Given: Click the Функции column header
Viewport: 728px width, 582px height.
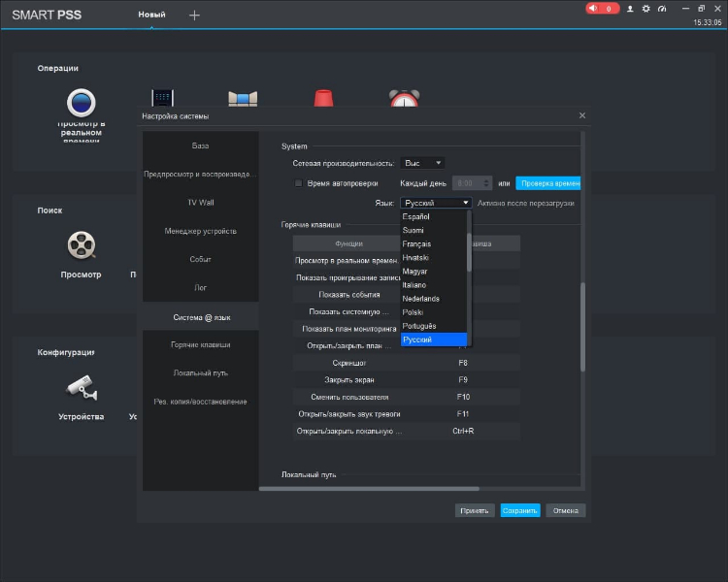Looking at the screenshot, I should coord(348,243).
